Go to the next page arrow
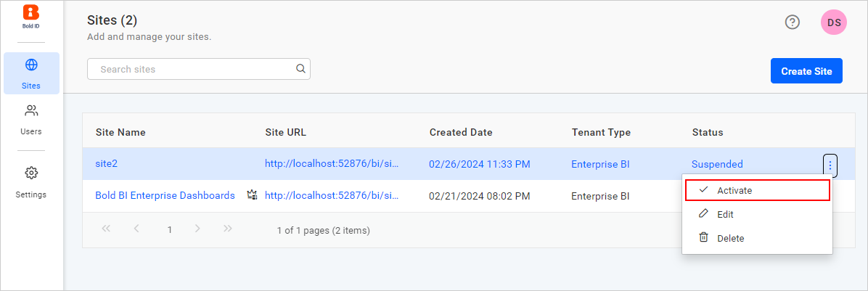Screen dimensions: 868x291 [x=197, y=229]
